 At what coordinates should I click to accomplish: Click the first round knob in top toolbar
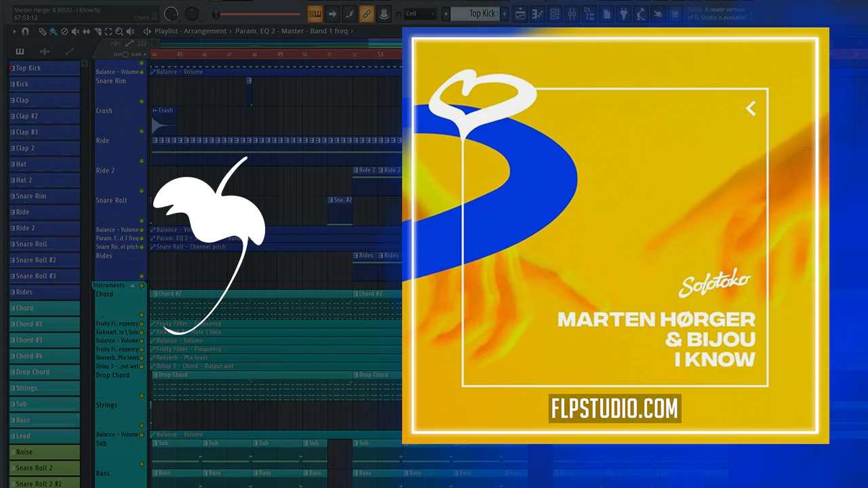(172, 14)
